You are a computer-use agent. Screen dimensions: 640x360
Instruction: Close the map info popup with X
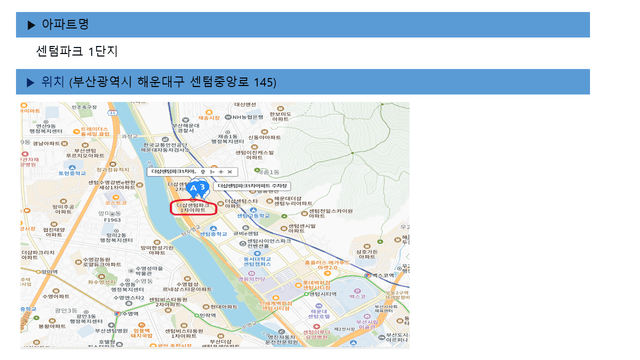[x=230, y=172]
